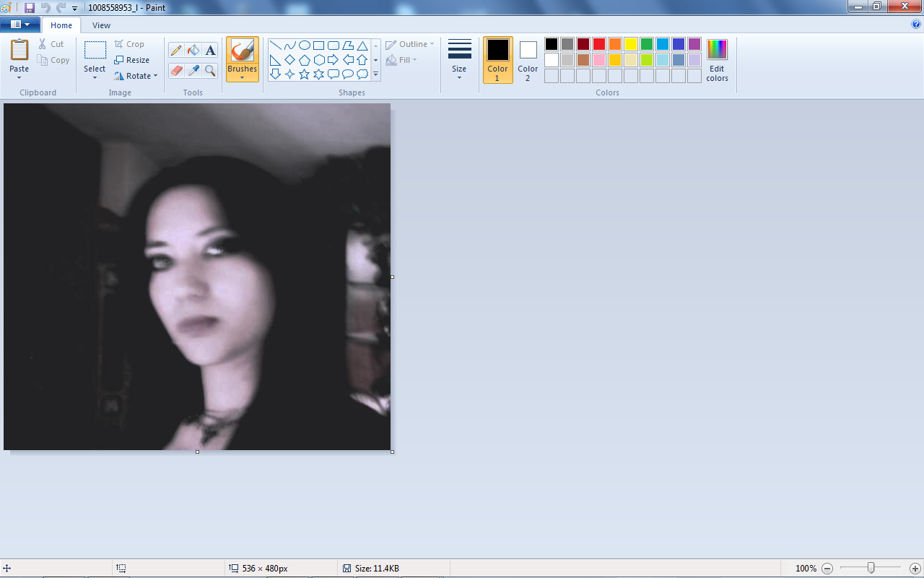Choose the orange color swatch

[615, 44]
